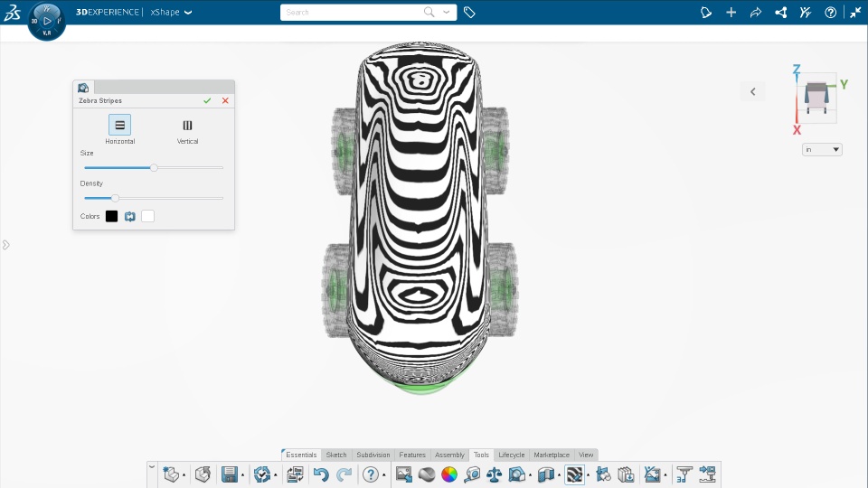Select Vertical zebra stripes orientation
Viewport: 868px width, 488px height.
(187, 126)
